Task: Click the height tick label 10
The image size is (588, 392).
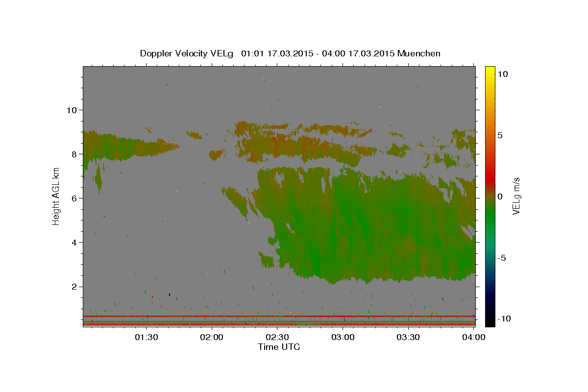Action: tap(71, 110)
